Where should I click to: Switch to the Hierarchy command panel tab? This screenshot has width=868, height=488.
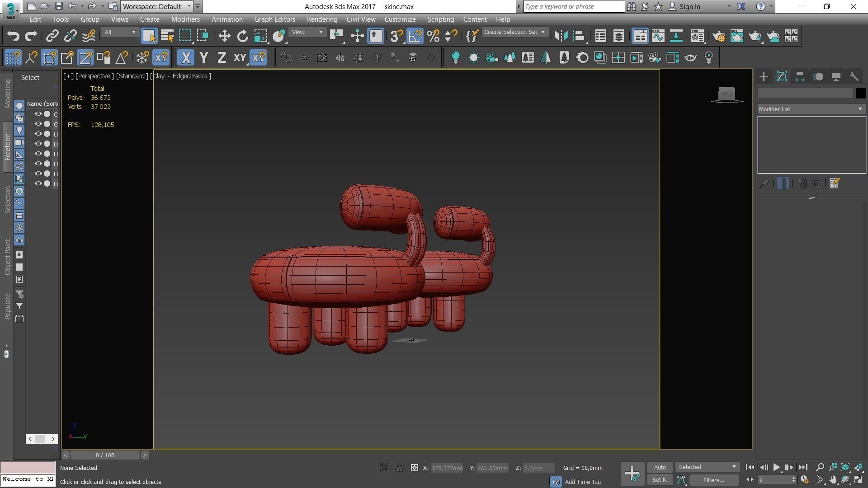point(800,77)
